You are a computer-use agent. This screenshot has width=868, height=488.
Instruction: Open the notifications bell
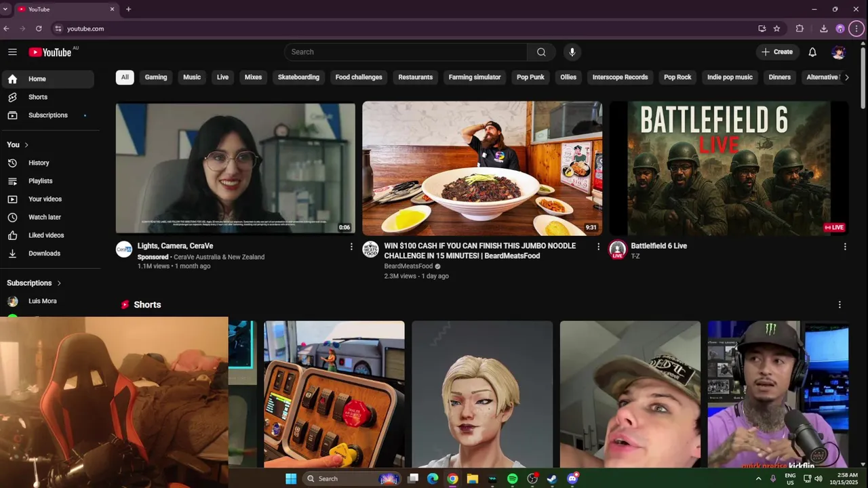tap(812, 52)
